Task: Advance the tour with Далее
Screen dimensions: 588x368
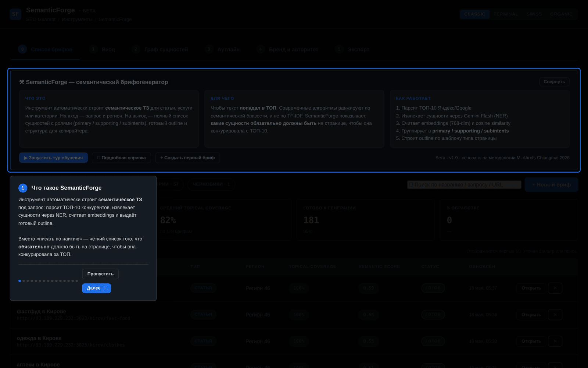Action: pyautogui.click(x=96, y=288)
